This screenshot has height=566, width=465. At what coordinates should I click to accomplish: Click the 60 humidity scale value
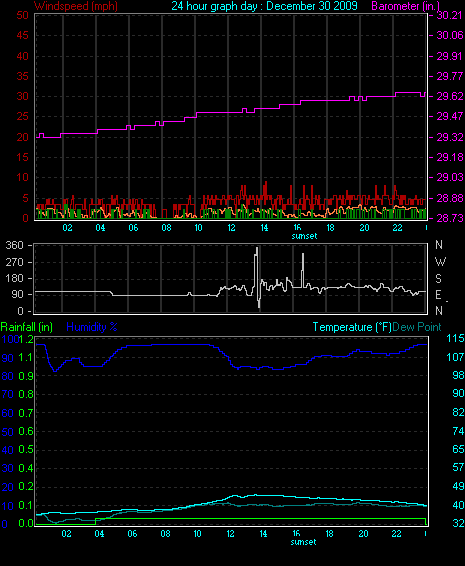tap(8, 413)
